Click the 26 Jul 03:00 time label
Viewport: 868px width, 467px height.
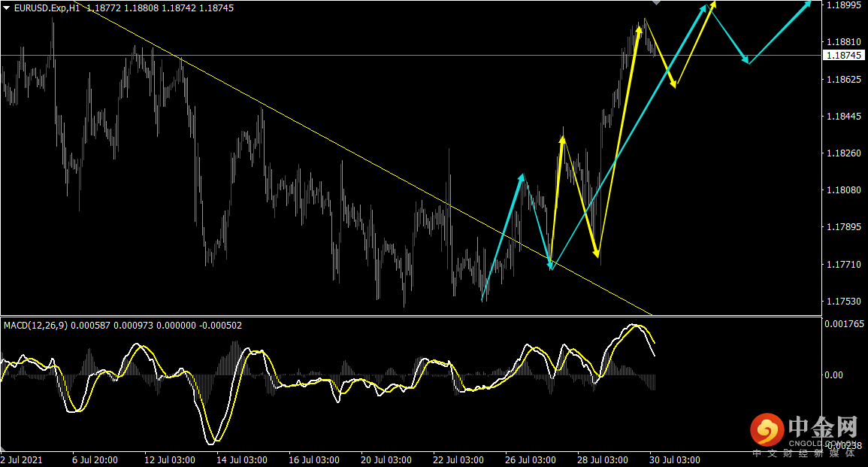pyautogui.click(x=531, y=460)
